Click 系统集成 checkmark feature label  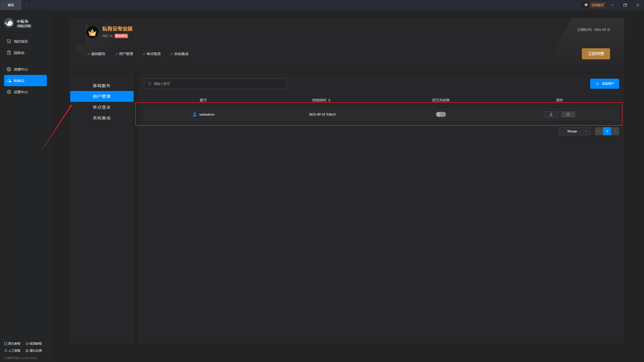(x=179, y=54)
